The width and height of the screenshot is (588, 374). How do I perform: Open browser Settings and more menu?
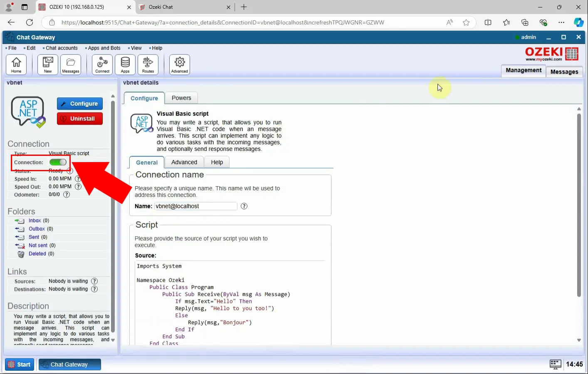(x=561, y=22)
